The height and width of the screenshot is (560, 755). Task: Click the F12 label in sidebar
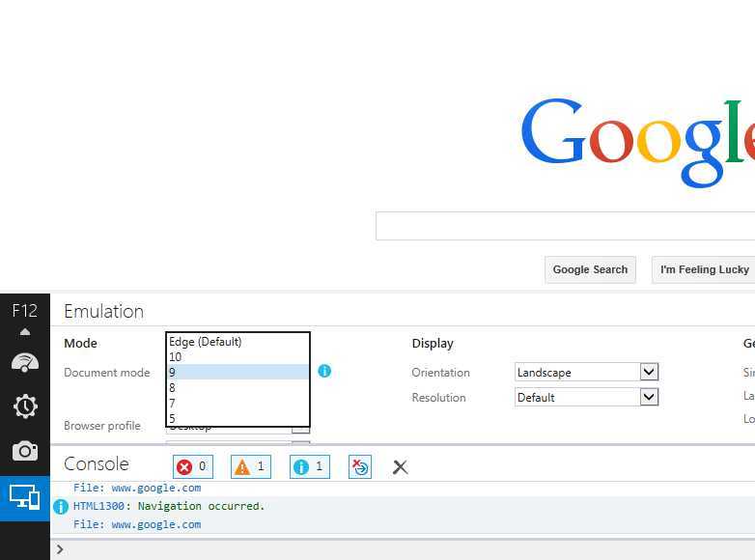[x=24, y=311]
